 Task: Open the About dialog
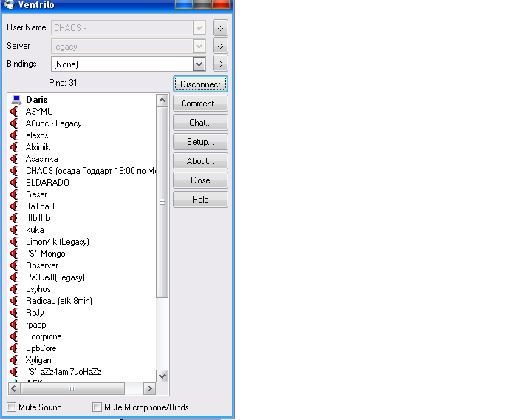[x=200, y=161]
